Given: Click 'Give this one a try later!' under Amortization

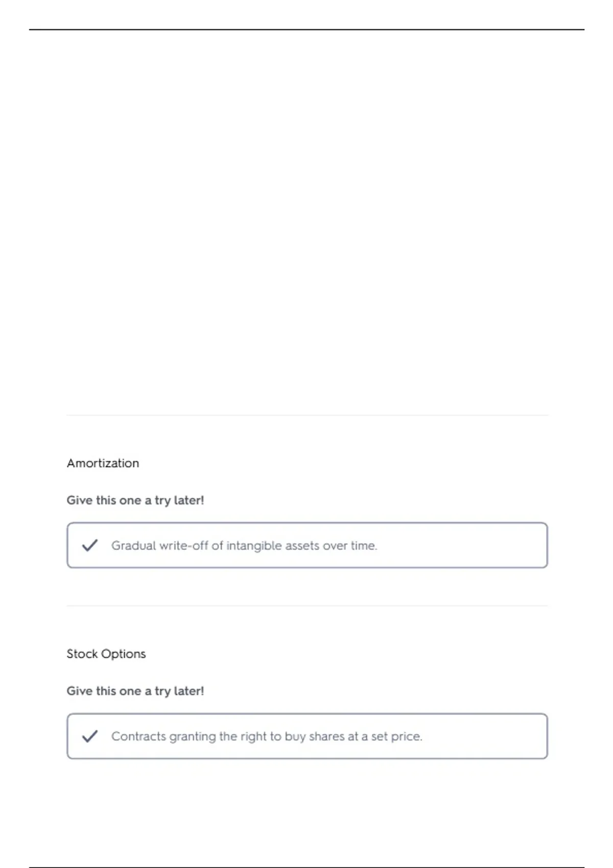Looking at the screenshot, I should tap(135, 500).
